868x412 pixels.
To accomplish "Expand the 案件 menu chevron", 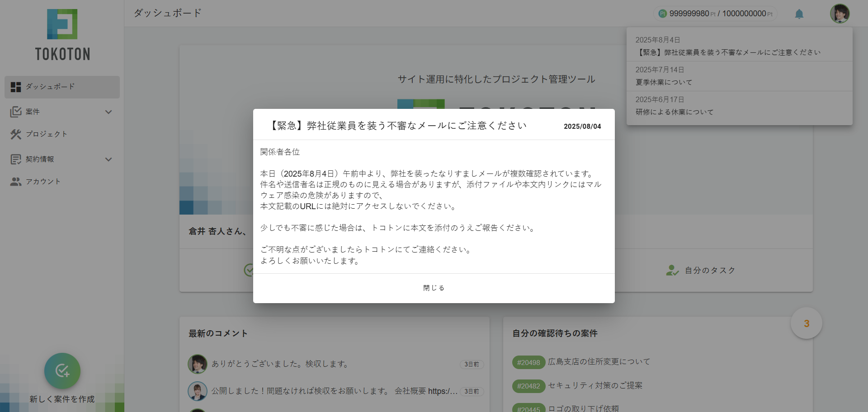I will point(108,112).
